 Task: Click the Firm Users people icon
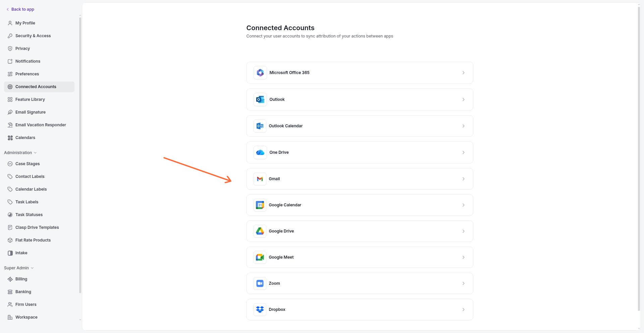(10, 305)
